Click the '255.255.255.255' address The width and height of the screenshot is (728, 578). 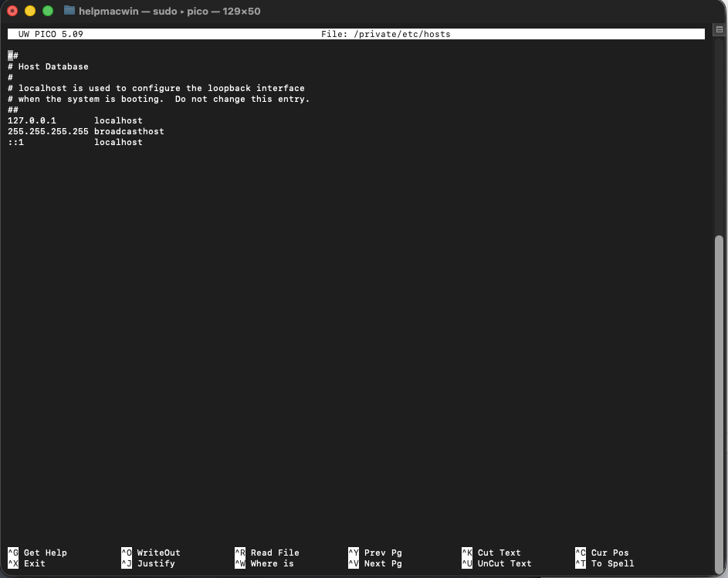[x=49, y=131]
